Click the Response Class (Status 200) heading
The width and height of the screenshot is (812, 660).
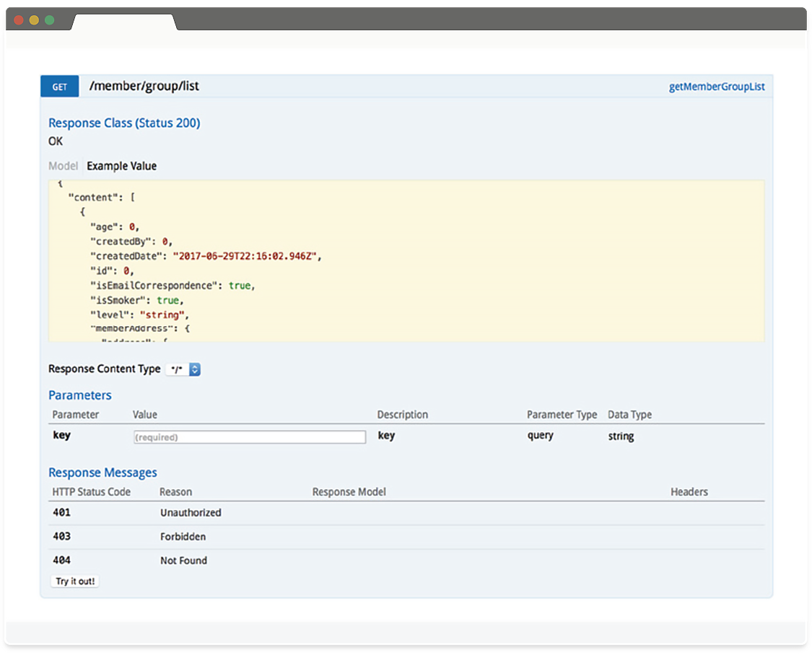[x=124, y=123]
